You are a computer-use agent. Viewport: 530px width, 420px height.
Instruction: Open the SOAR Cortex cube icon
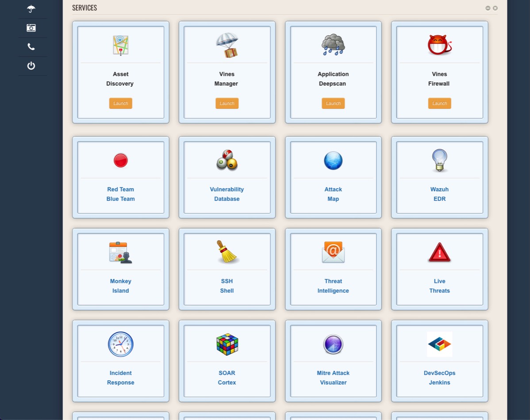coord(227,344)
